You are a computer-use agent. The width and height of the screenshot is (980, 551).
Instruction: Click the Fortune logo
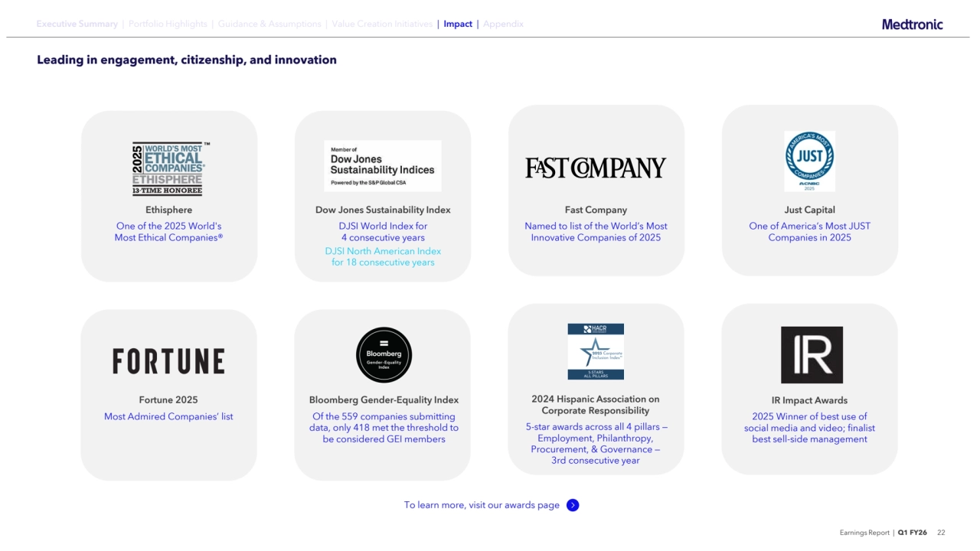pyautogui.click(x=168, y=361)
